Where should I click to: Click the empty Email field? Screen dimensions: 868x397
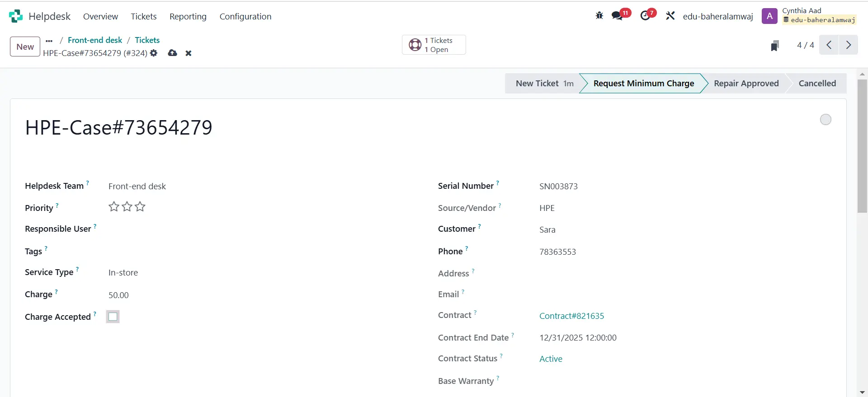[685, 294]
